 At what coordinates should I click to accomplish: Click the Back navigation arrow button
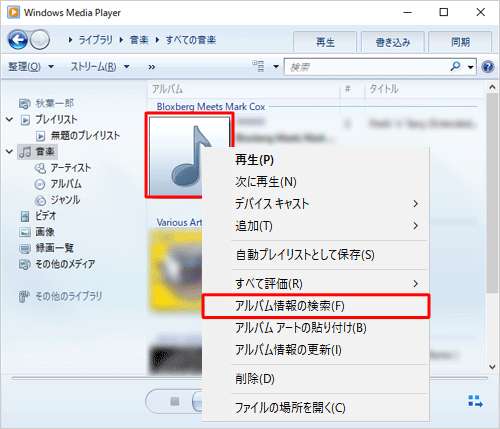[18, 40]
